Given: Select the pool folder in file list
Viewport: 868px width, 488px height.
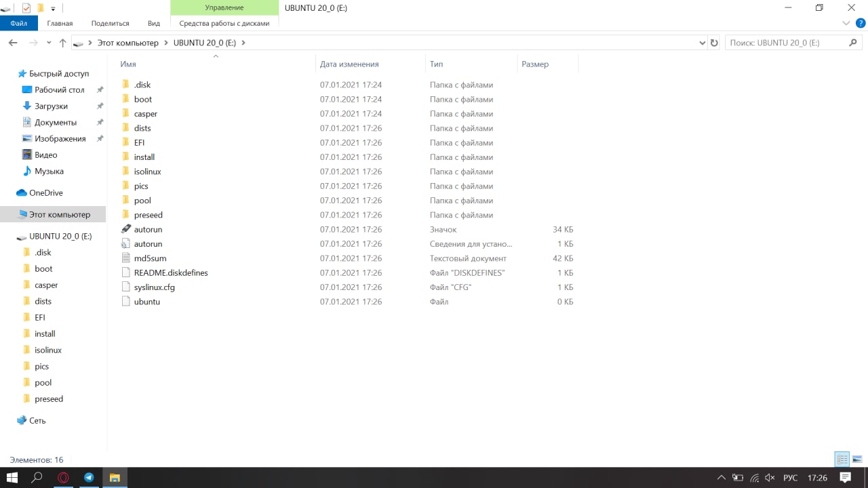Looking at the screenshot, I should click(x=142, y=201).
